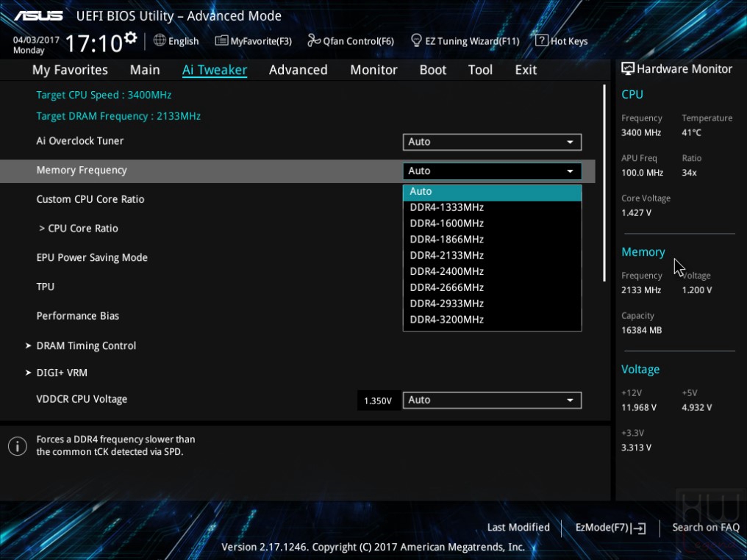Click Target DRAM Frequency : 2133MHz text
Image resolution: width=747 pixels, height=560 pixels.
(118, 116)
